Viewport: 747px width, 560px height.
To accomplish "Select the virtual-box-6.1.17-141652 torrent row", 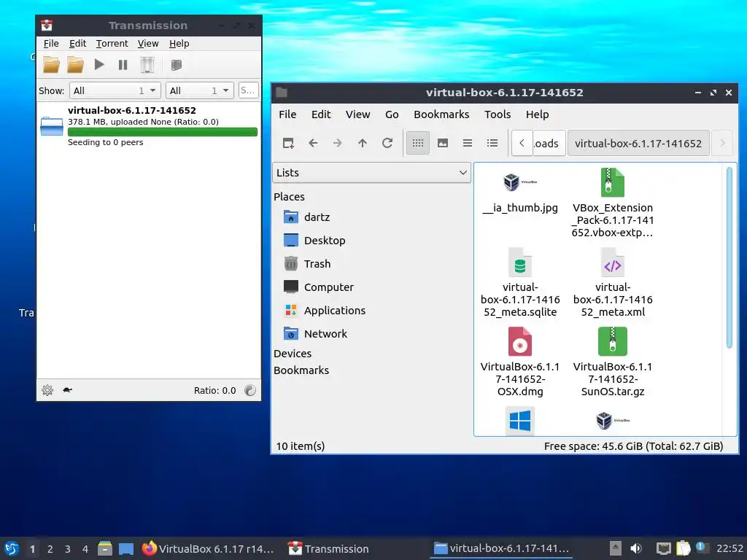I will (149, 125).
